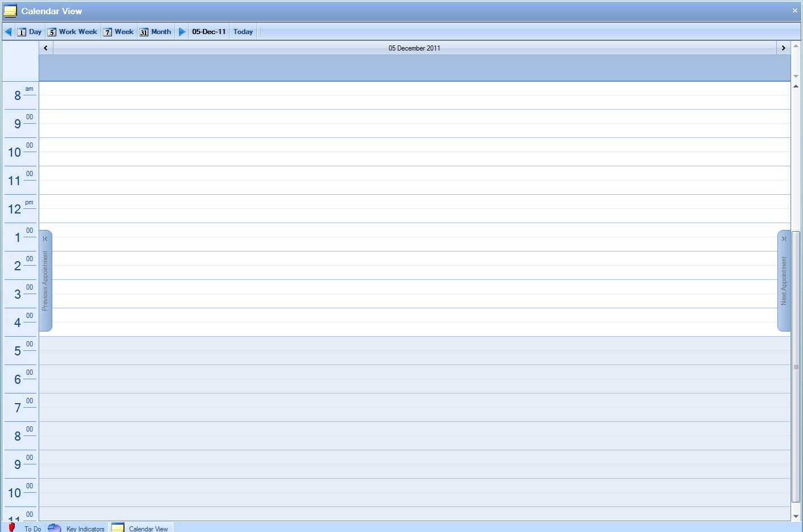Click the blue next-date arrow in toolbar
Screen dimensions: 803x532
click(x=182, y=32)
